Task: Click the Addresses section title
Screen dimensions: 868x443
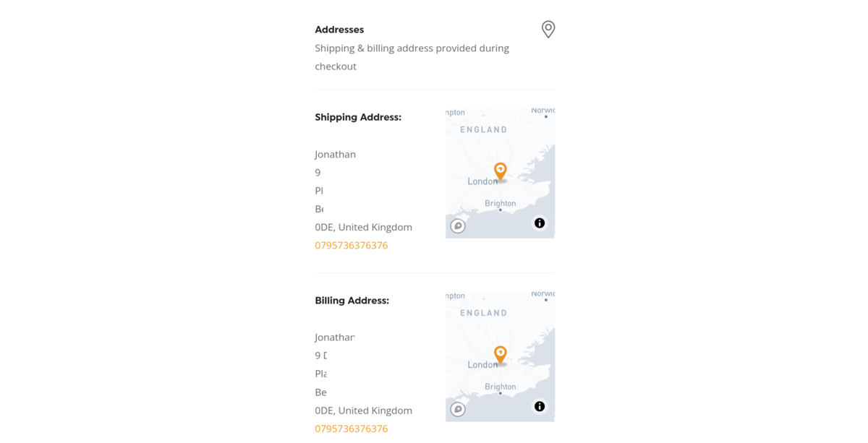Action: 339,30
